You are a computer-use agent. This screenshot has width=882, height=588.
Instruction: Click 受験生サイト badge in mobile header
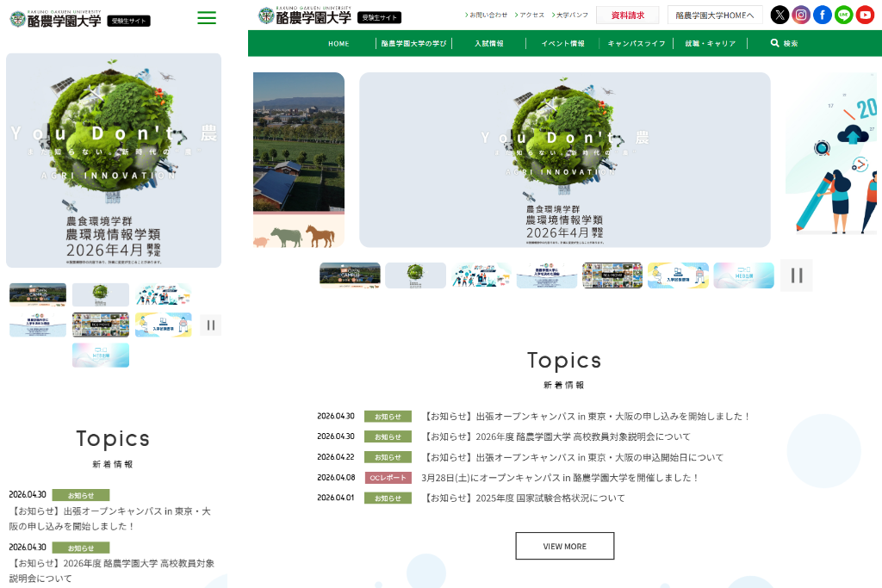129,21
